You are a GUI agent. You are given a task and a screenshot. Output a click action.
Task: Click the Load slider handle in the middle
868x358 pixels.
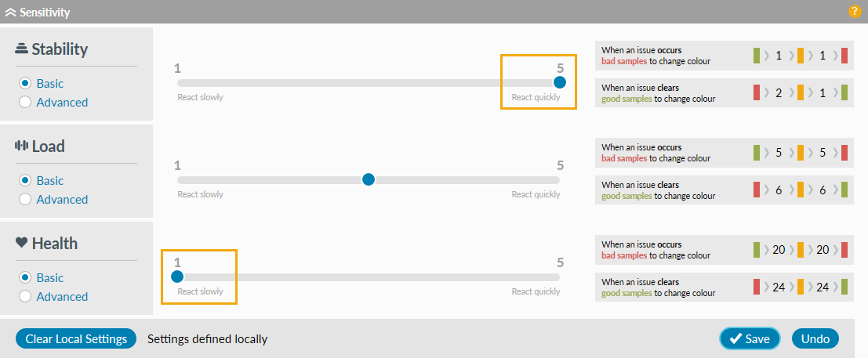369,179
